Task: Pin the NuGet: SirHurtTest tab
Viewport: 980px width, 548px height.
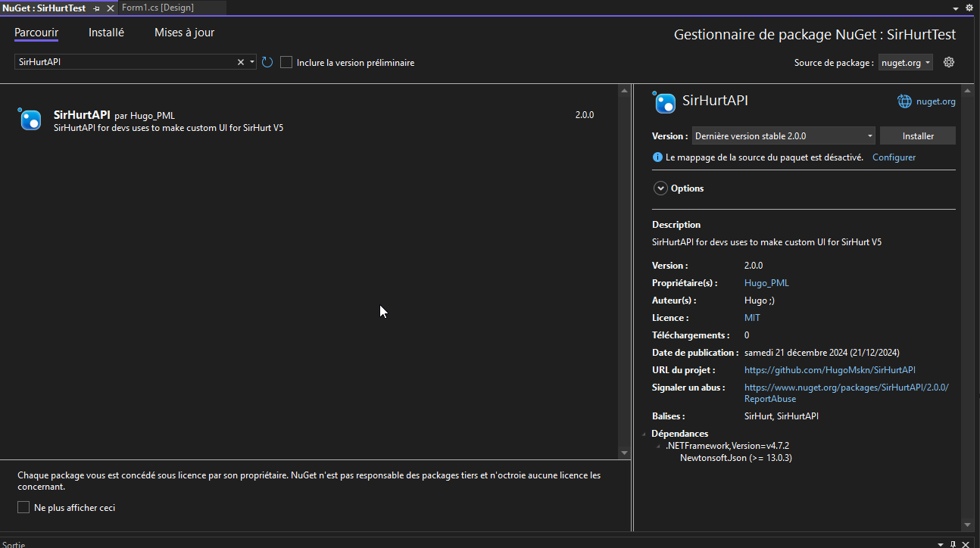Action: click(96, 8)
